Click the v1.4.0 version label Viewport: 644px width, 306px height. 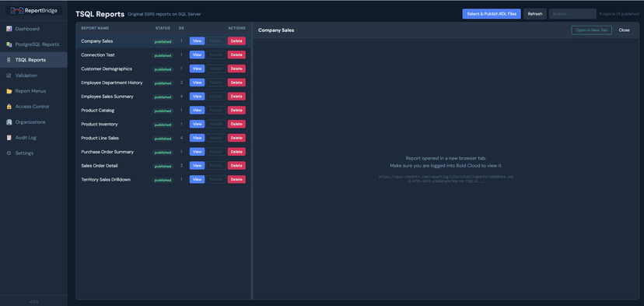(x=33, y=301)
